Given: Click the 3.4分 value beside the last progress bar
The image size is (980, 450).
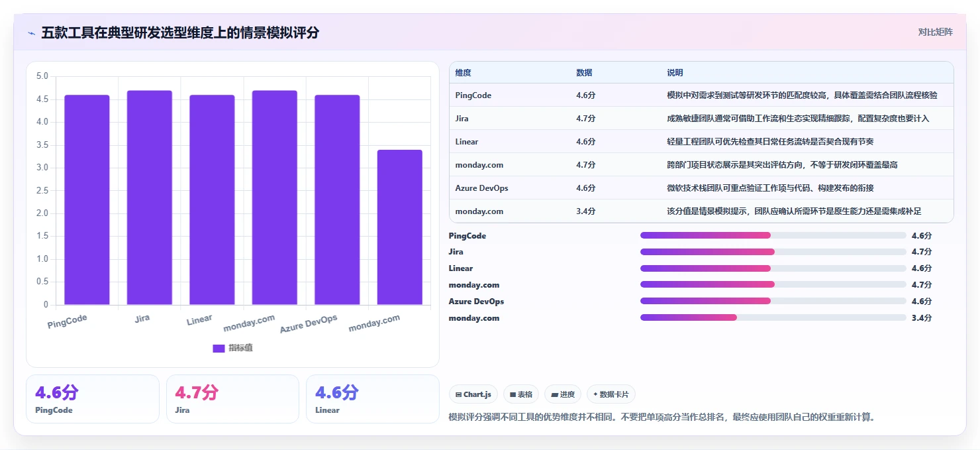Looking at the screenshot, I should coord(922,318).
